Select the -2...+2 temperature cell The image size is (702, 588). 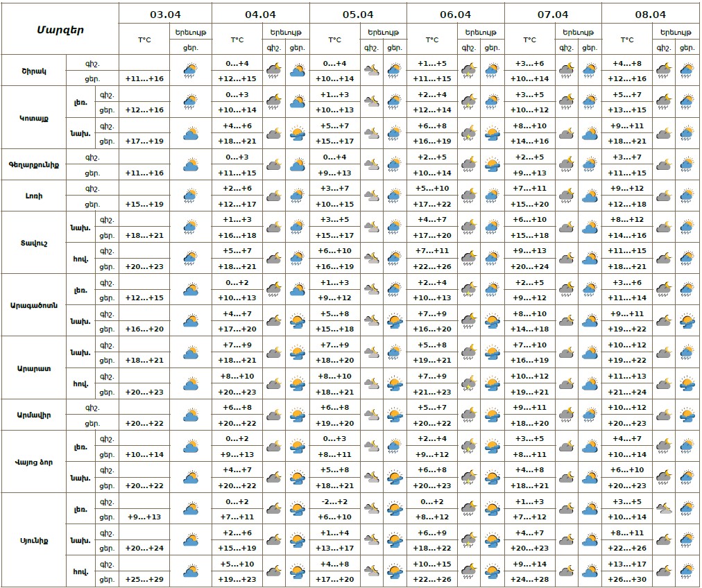click(x=334, y=501)
